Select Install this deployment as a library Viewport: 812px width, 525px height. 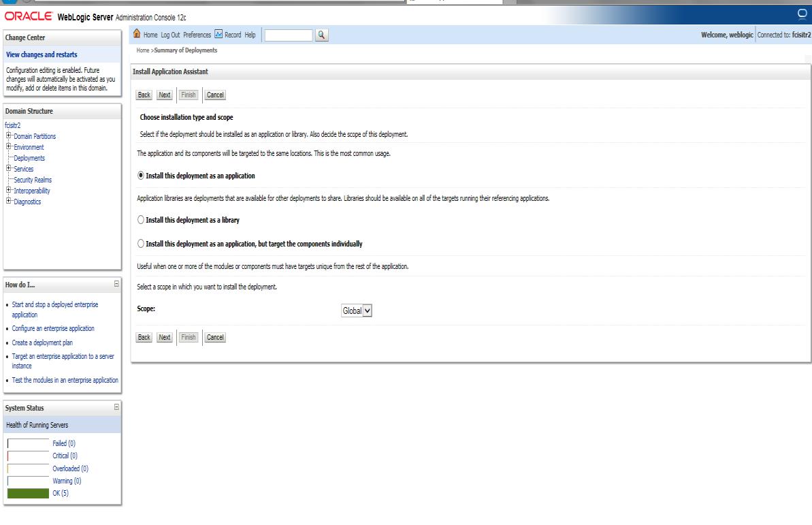141,220
